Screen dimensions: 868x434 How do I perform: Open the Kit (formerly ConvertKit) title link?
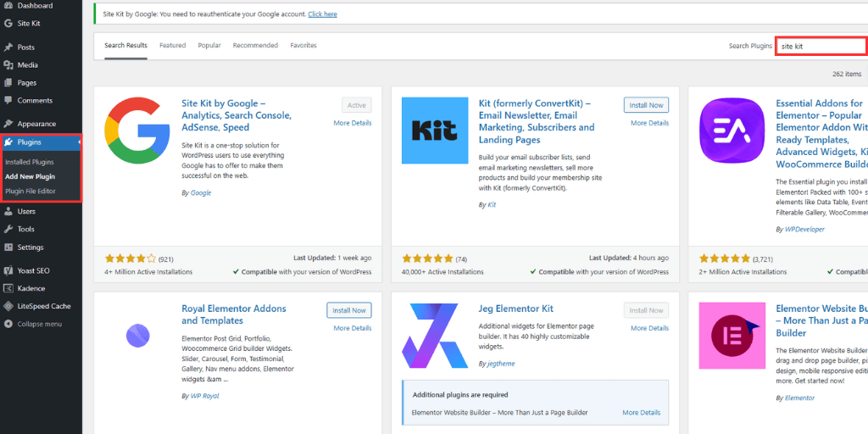point(537,121)
